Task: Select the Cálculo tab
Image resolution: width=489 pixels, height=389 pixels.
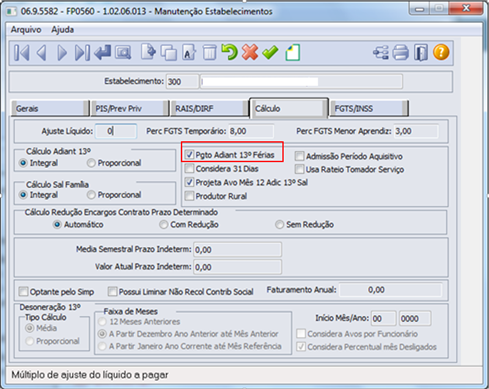Action: click(289, 108)
